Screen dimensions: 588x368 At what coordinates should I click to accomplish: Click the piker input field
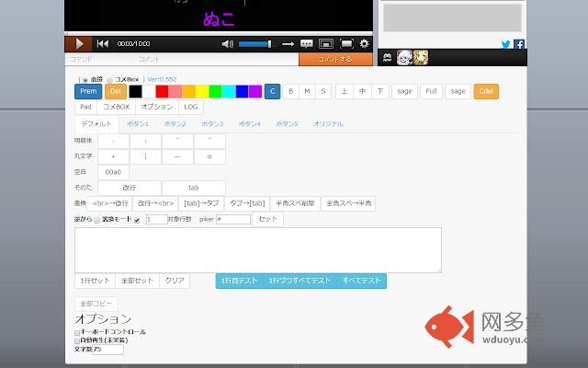(233, 219)
